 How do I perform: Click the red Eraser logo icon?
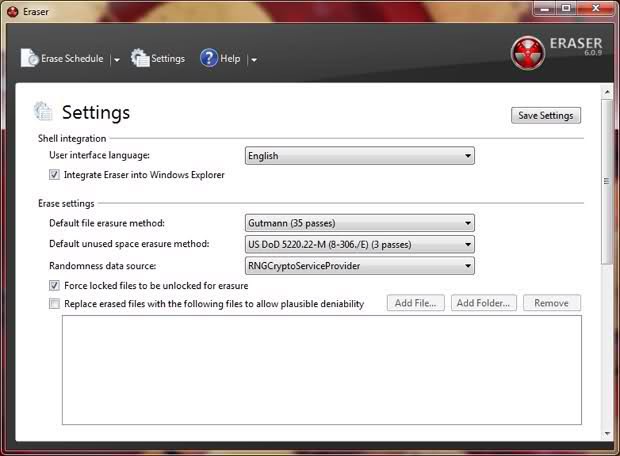click(527, 53)
